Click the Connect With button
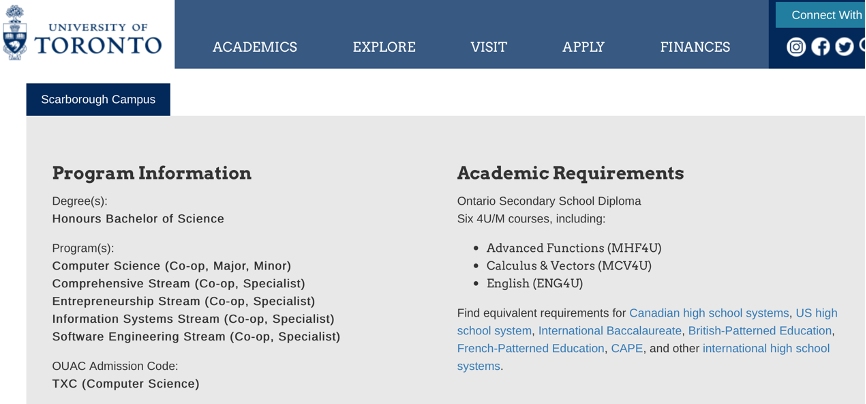Screen dimensions: 866x404 821,15
